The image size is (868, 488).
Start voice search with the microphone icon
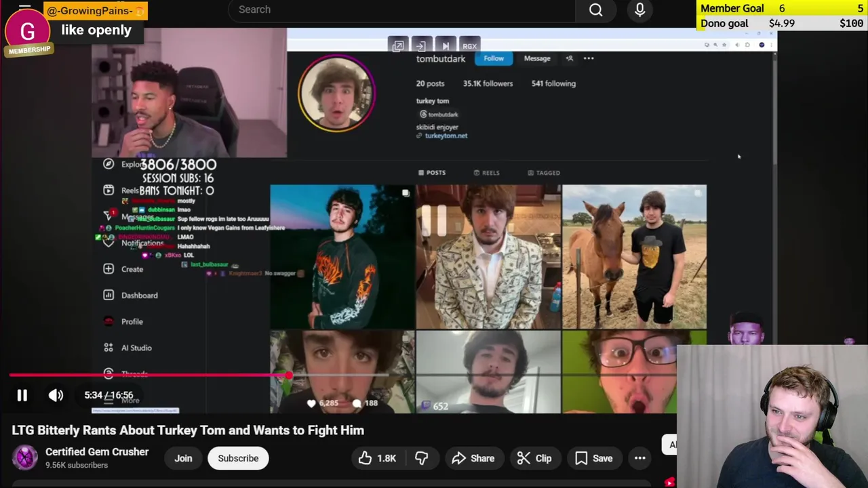tap(639, 9)
